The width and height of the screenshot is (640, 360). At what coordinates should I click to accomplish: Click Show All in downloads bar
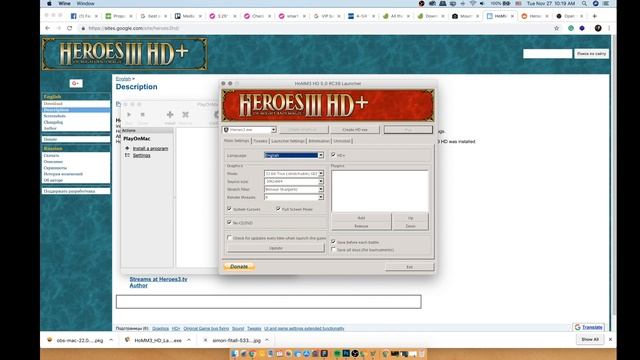pyautogui.click(x=590, y=339)
